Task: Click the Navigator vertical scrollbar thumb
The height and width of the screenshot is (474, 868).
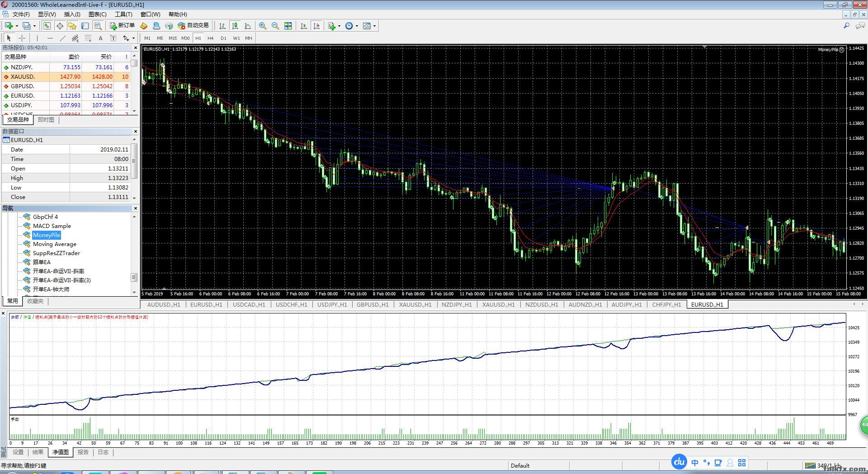Action: pyautogui.click(x=134, y=277)
